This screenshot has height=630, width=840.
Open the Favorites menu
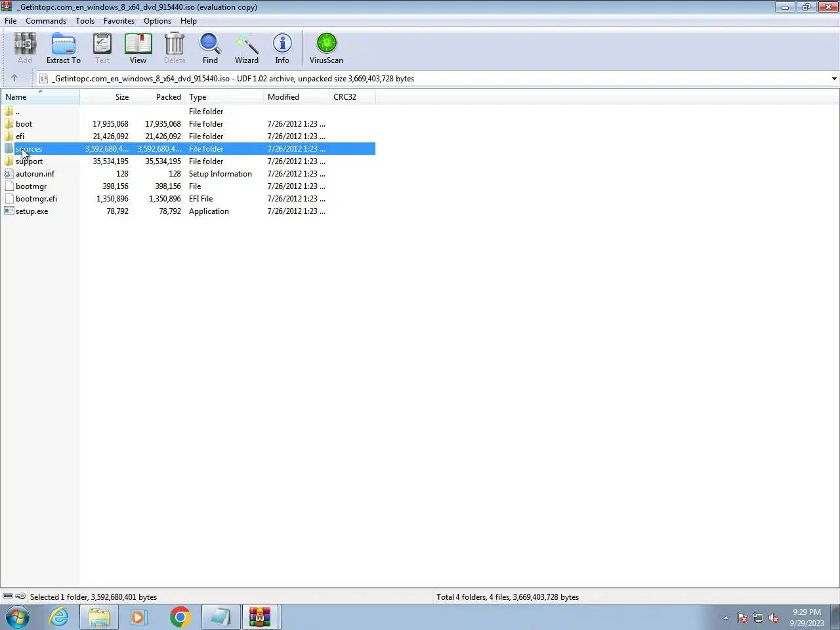pyautogui.click(x=119, y=21)
